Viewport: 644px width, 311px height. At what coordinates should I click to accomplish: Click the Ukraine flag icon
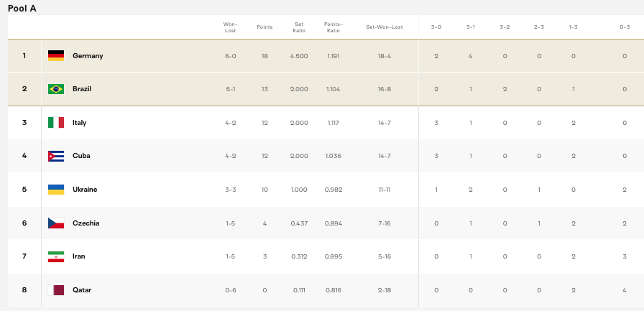click(56, 190)
